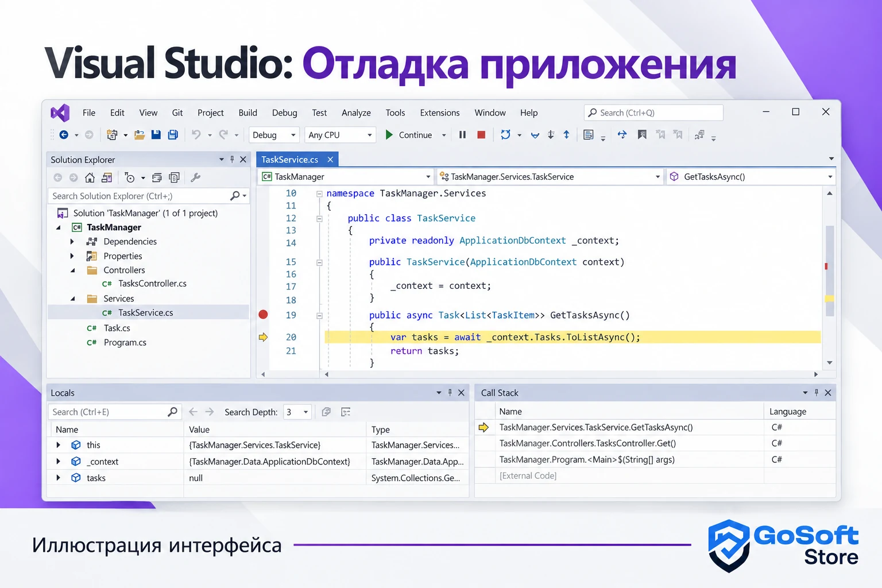Click the Open File folder icon
The height and width of the screenshot is (588, 882).
pos(140,135)
